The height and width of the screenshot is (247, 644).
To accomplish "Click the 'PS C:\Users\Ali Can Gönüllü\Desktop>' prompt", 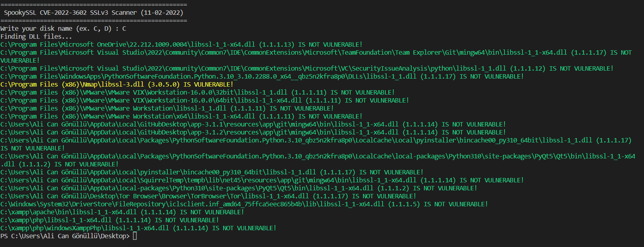I will click(65, 236).
